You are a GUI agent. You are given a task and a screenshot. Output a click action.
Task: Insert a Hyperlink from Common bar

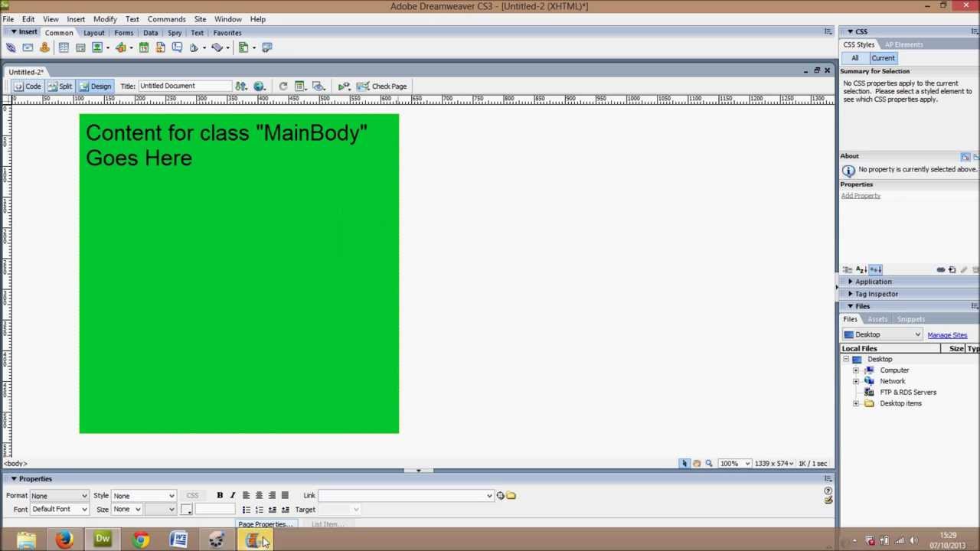point(11,47)
